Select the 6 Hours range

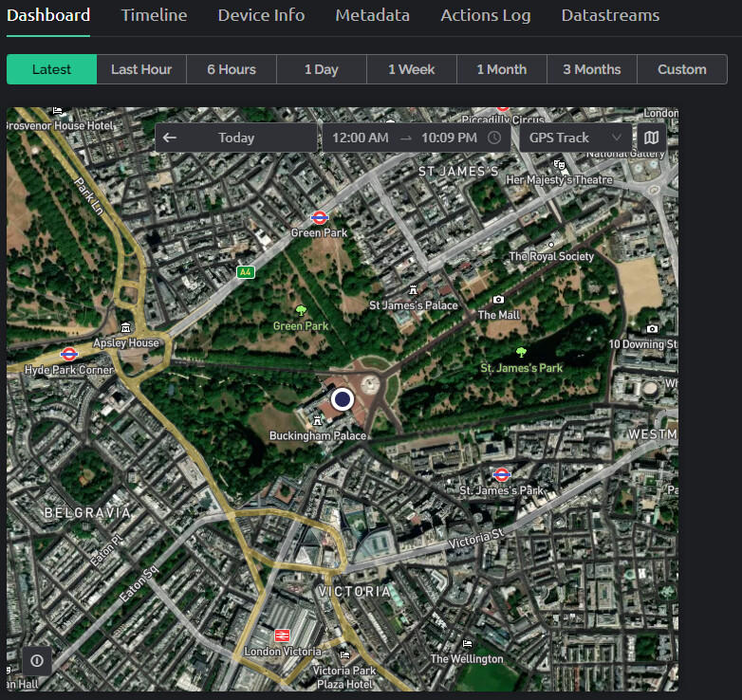point(232,69)
